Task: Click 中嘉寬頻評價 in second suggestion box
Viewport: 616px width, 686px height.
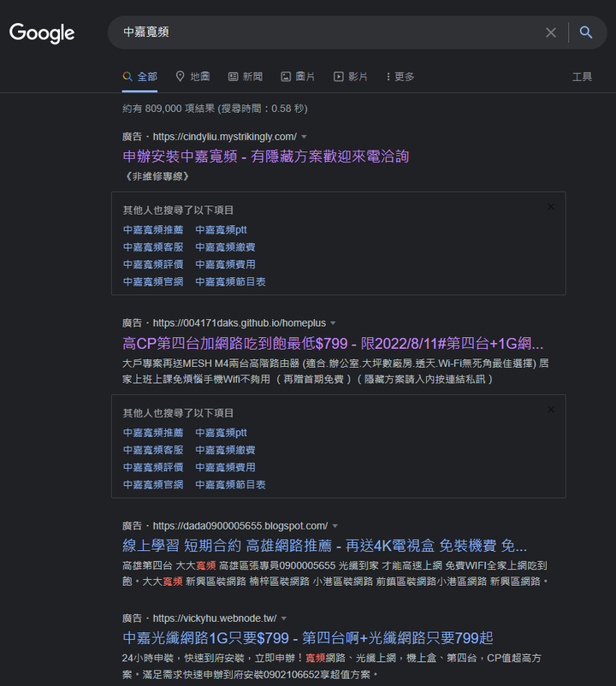Action: point(153,467)
